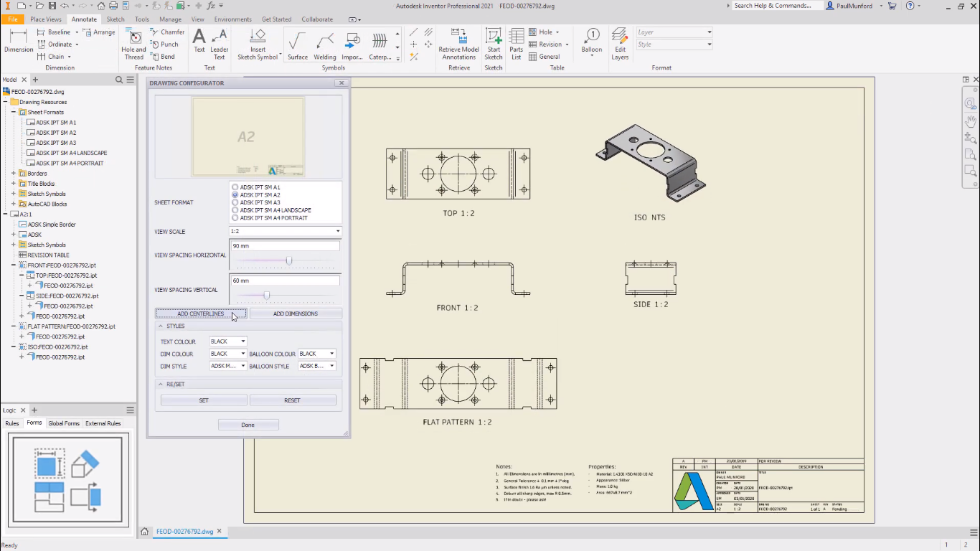Viewport: 980px width, 551px height.
Task: Click the Hole and Thread notes tool
Action: coord(133,44)
